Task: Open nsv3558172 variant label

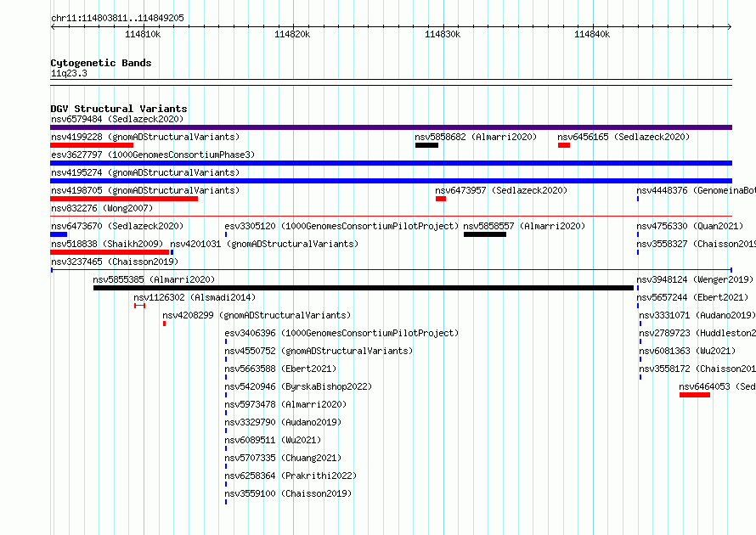Action: click(697, 369)
